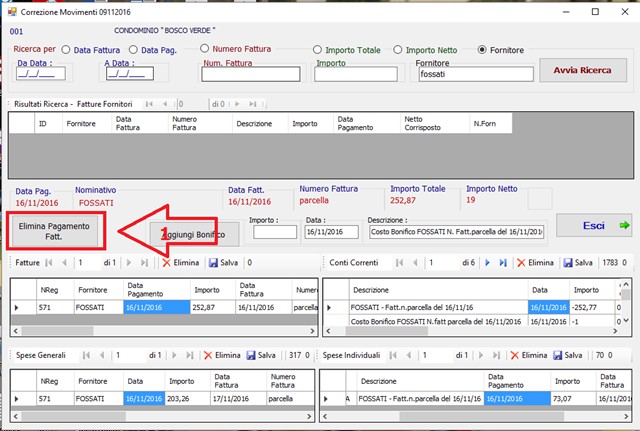640x431 pixels.
Task: Click the down arrow of Conti Correnti vertical scrollbar
Action: click(x=626, y=321)
